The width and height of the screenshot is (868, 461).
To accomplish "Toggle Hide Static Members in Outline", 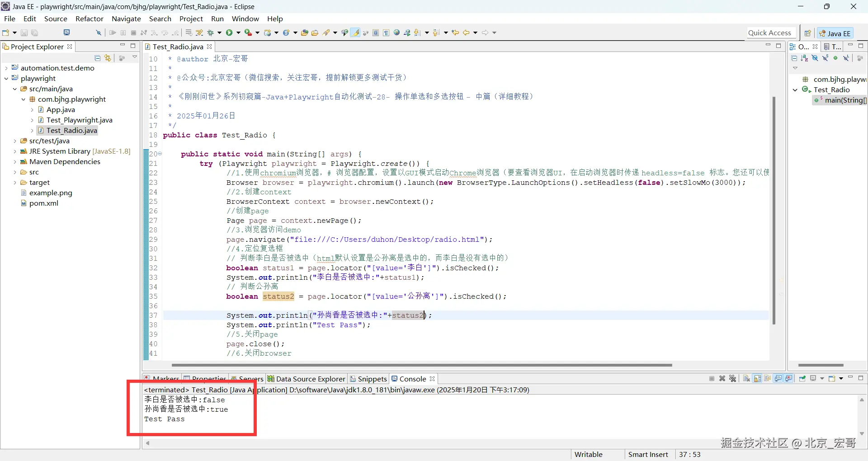I will 825,58.
